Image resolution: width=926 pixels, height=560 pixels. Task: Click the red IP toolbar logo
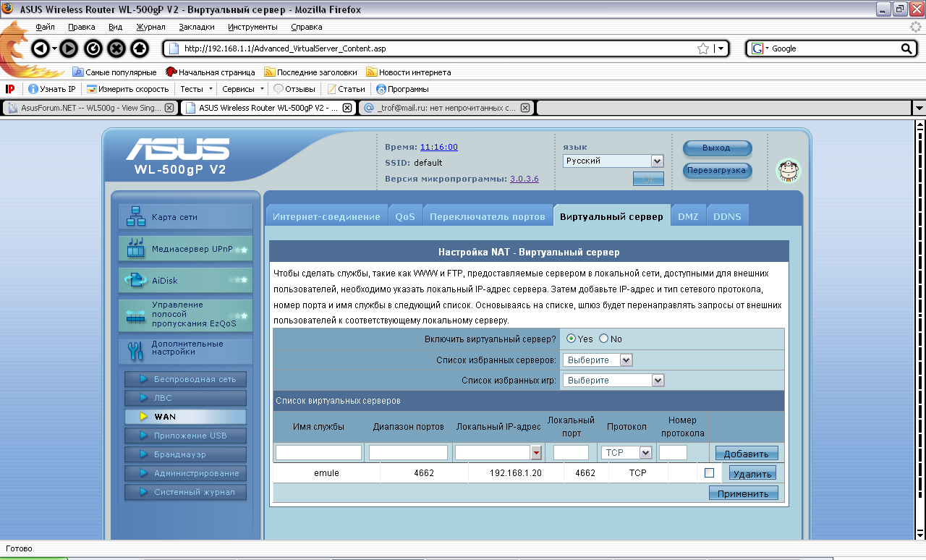(10, 89)
